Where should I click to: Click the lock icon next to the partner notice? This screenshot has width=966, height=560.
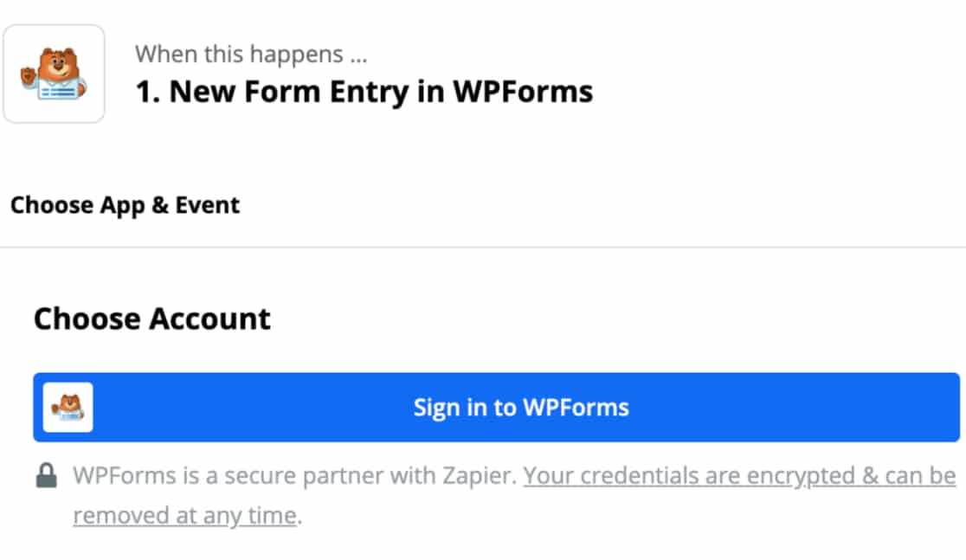point(44,474)
